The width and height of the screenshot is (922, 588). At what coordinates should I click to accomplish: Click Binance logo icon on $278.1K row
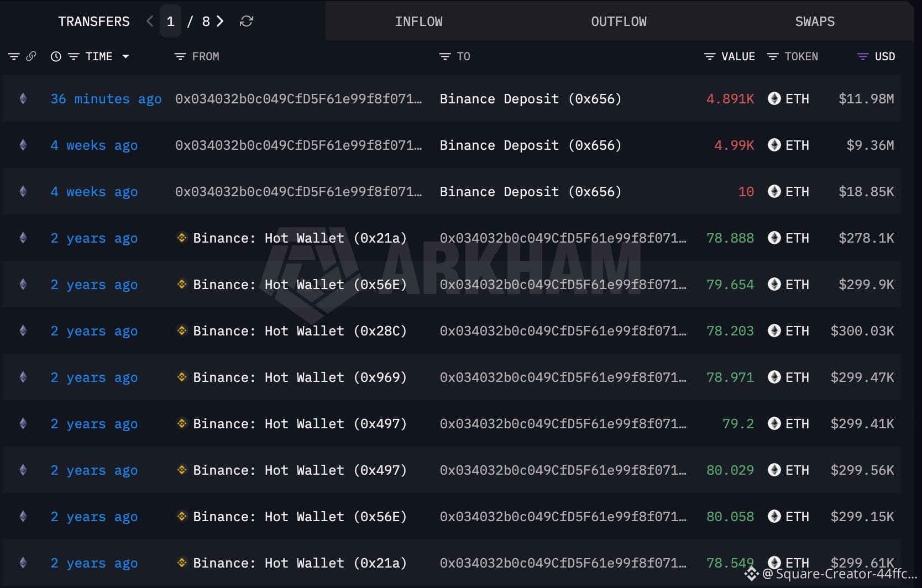(182, 238)
